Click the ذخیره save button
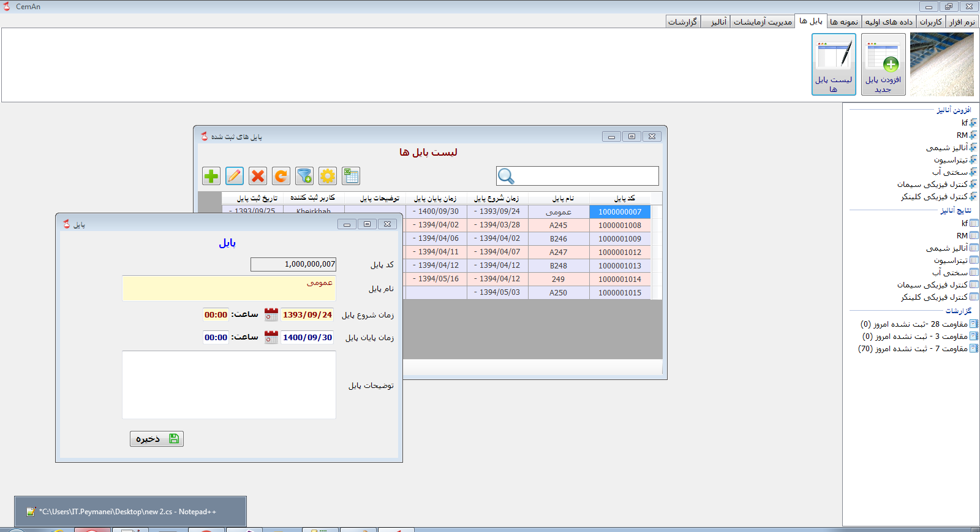The image size is (980, 532). (157, 439)
